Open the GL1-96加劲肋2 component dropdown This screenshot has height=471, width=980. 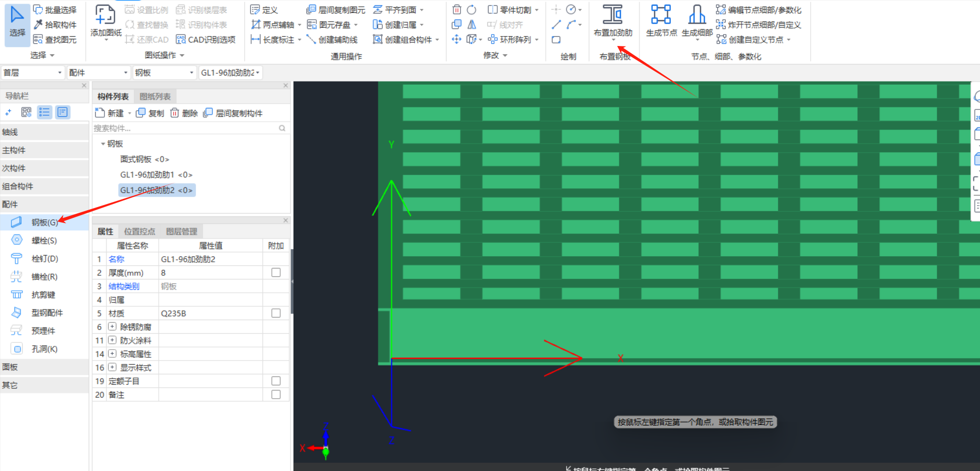[x=231, y=73]
